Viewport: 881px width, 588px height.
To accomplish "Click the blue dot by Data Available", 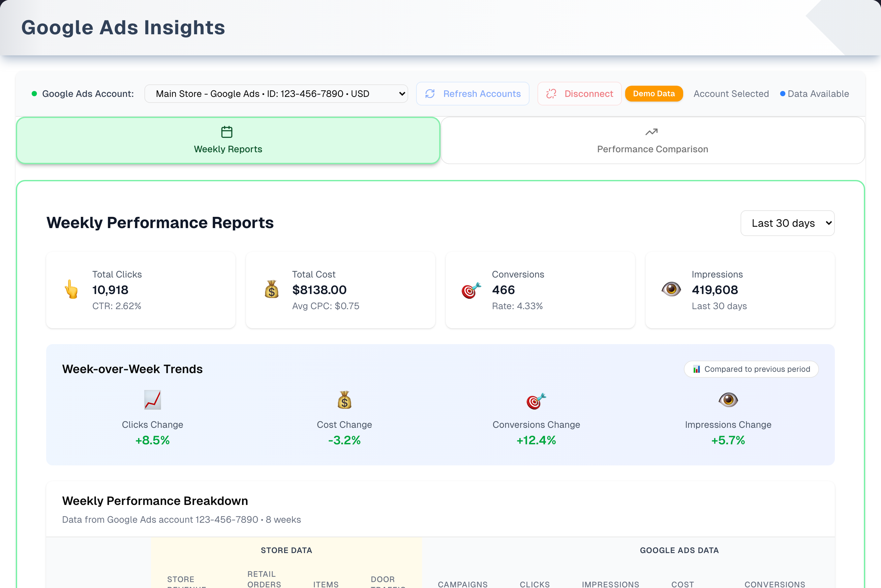I will 783,94.
